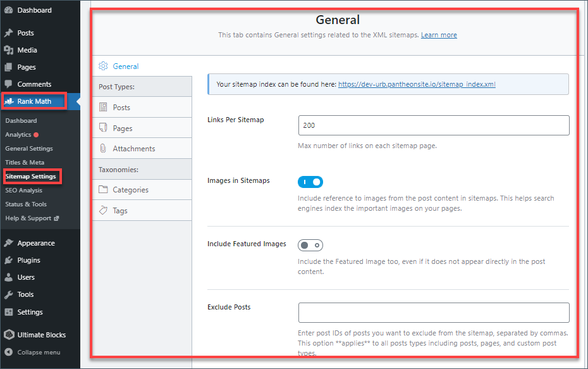The image size is (588, 369).
Task: Click the Media icon in sidebar
Action: [x=8, y=50]
